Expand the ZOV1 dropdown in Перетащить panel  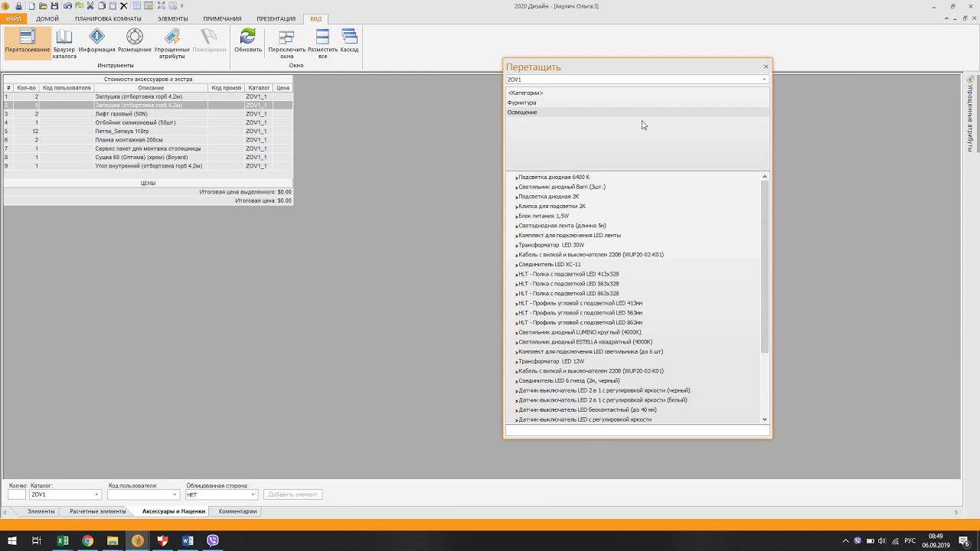pyautogui.click(x=763, y=80)
